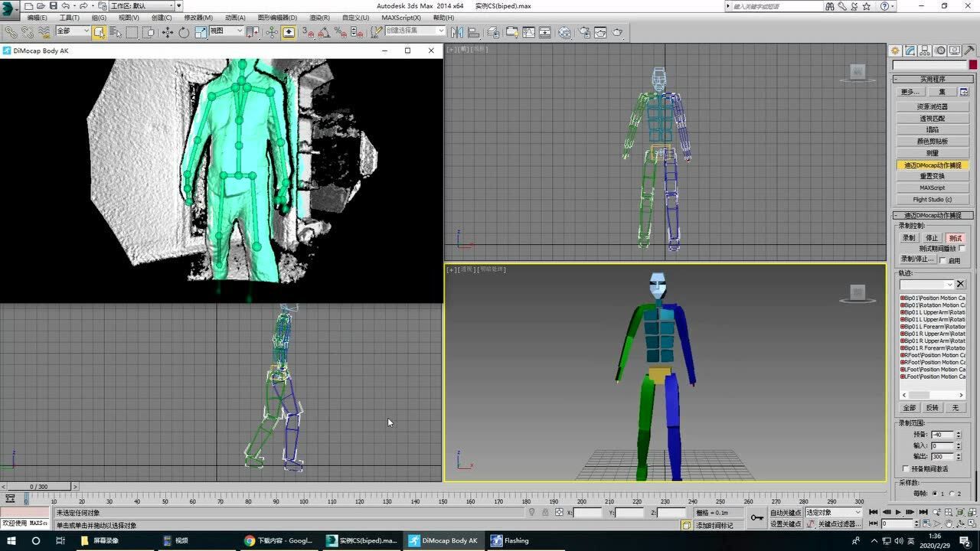Open the Mirror tool
980x551 pixels.
tap(457, 32)
